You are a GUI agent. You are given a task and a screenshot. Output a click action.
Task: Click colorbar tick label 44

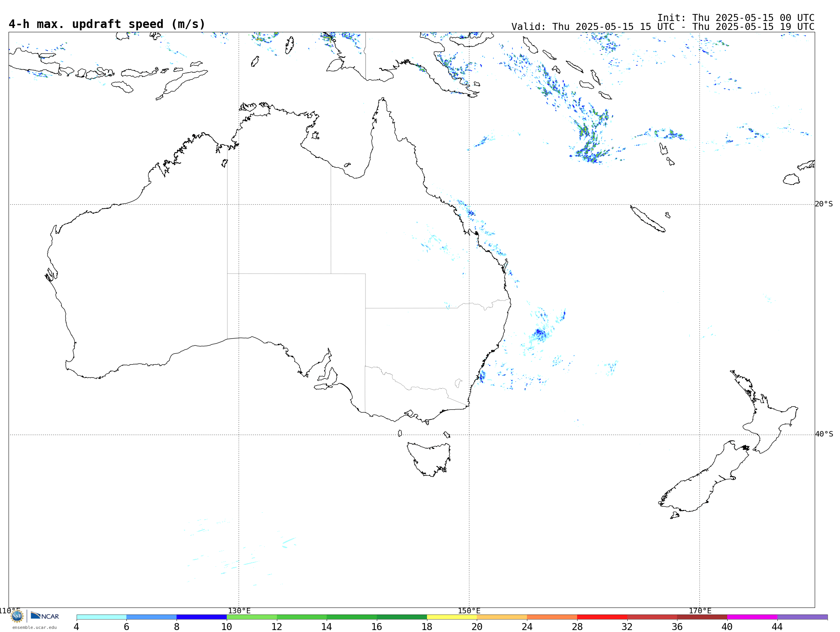tap(777, 627)
